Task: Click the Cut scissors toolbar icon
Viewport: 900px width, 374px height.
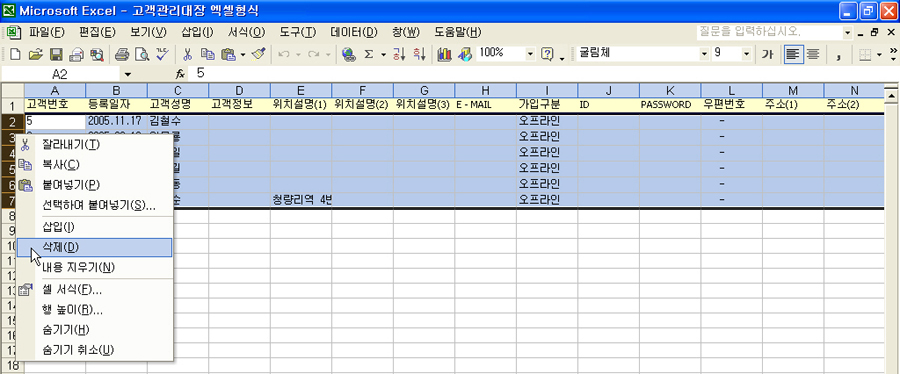Action: click(x=187, y=54)
